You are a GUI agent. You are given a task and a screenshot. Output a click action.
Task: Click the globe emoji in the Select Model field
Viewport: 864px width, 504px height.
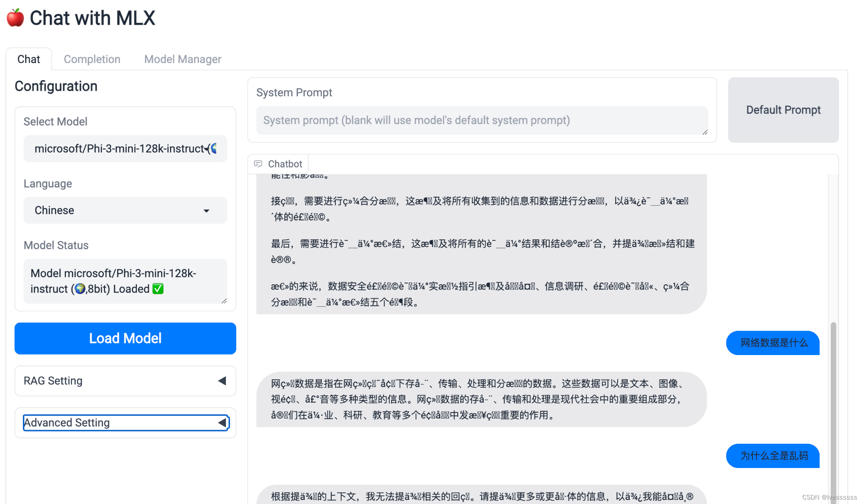click(x=215, y=149)
